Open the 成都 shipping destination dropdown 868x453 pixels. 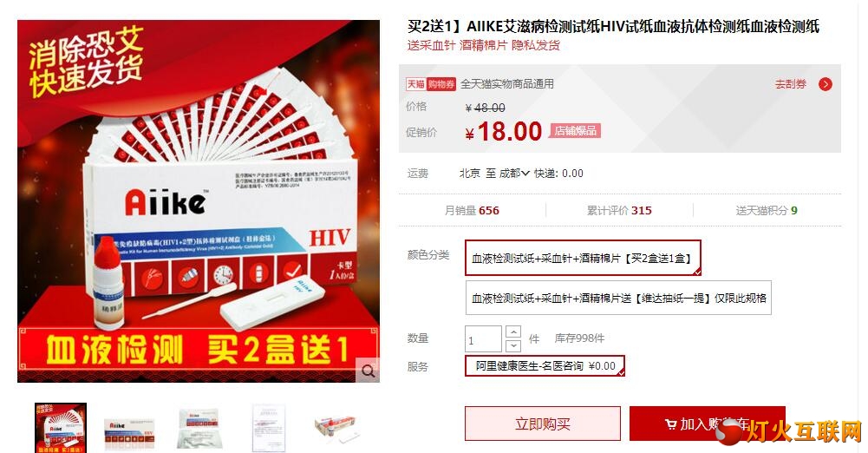click(514, 174)
